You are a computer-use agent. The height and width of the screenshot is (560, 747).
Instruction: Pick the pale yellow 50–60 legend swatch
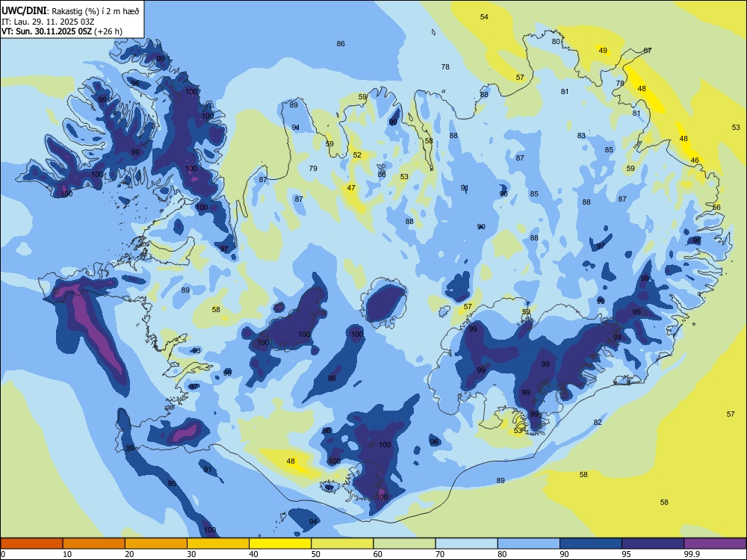coord(342,544)
